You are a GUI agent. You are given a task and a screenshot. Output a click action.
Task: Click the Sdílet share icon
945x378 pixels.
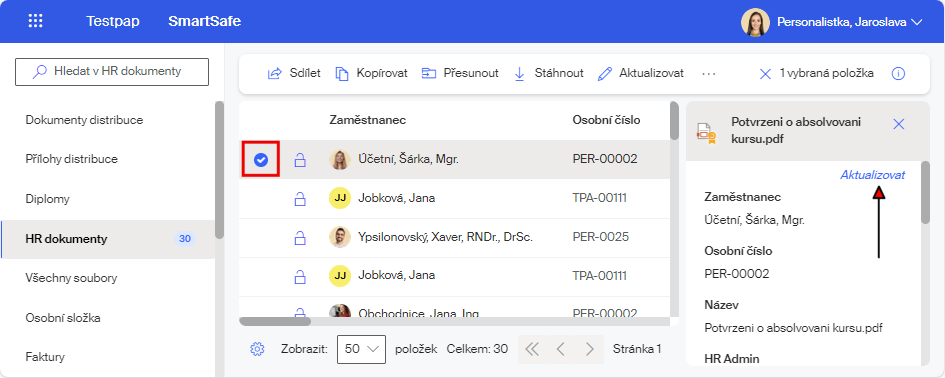pyautogui.click(x=274, y=74)
